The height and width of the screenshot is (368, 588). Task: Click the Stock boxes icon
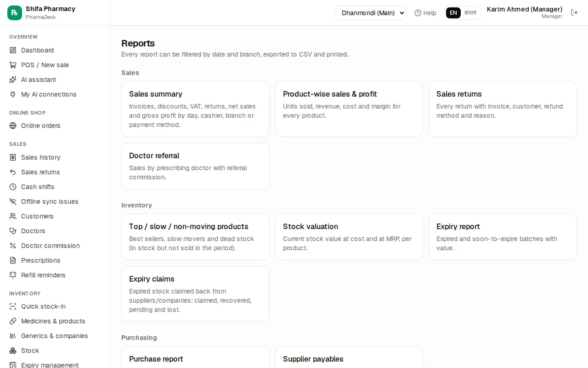pyautogui.click(x=13, y=351)
